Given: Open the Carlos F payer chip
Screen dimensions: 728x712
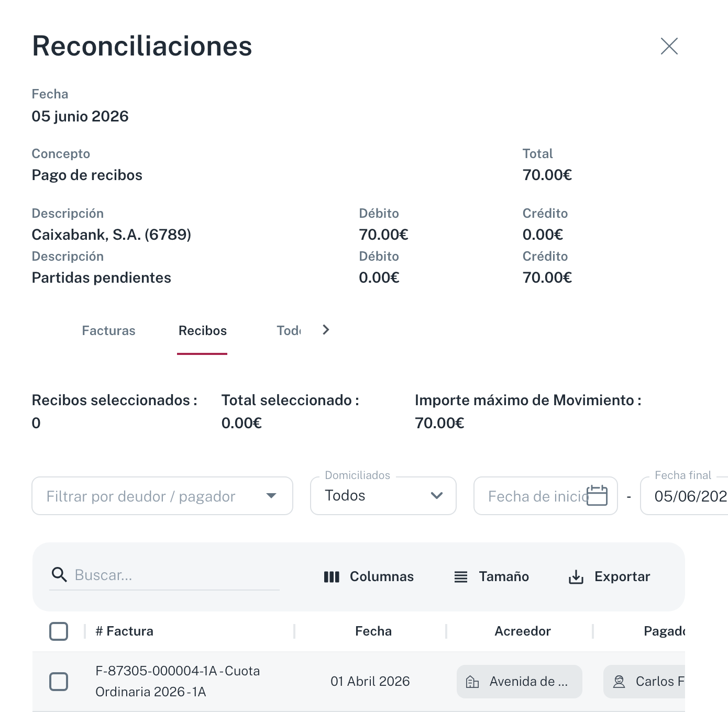Looking at the screenshot, I should coord(644,682).
